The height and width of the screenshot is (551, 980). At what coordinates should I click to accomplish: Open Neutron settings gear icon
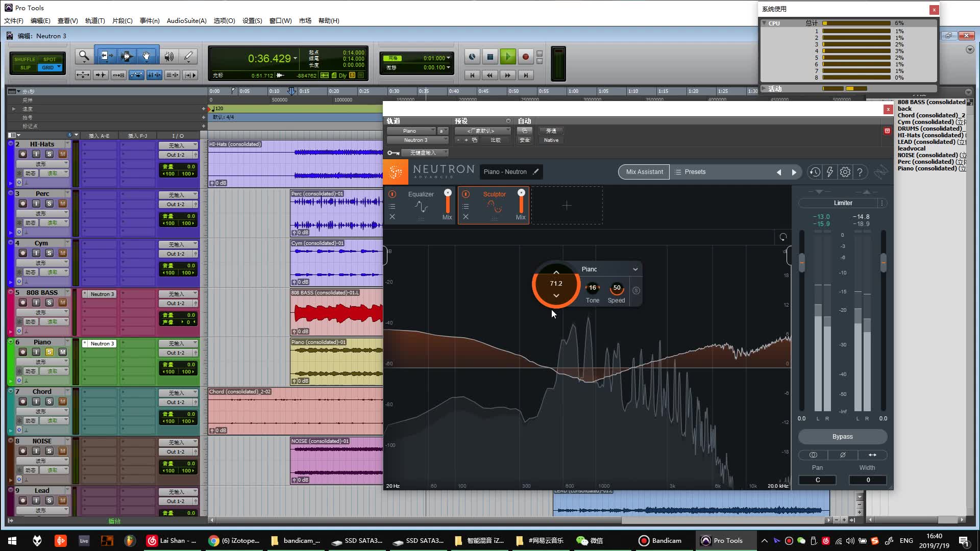pyautogui.click(x=845, y=172)
